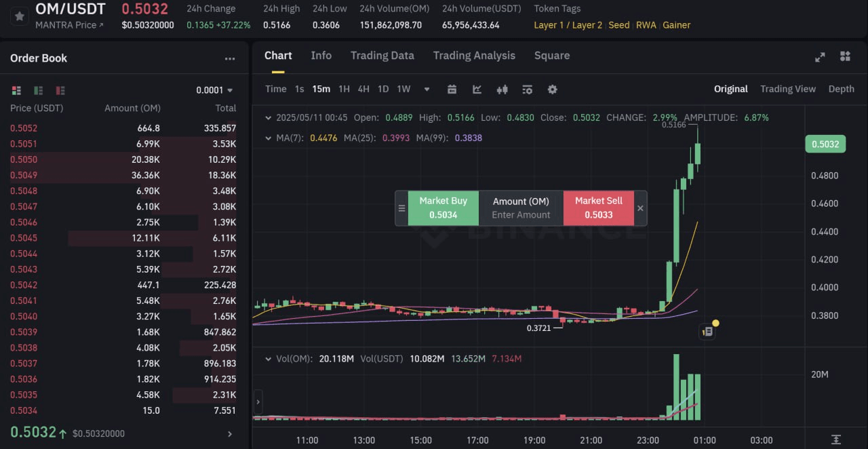Click the OM/USDT pair name
868x449 pixels.
(x=71, y=9)
